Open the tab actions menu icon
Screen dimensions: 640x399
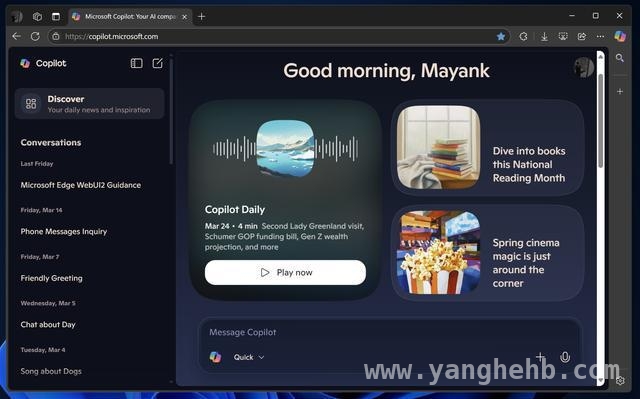(x=56, y=17)
